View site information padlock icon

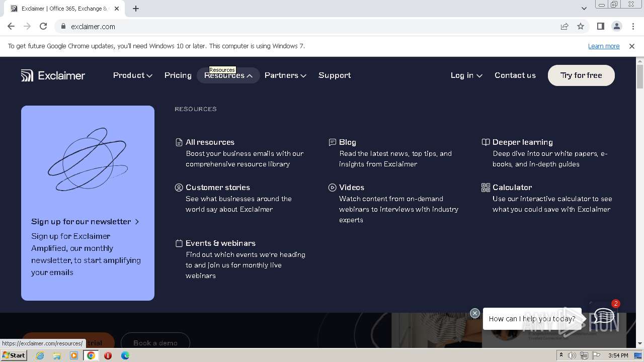point(63,26)
